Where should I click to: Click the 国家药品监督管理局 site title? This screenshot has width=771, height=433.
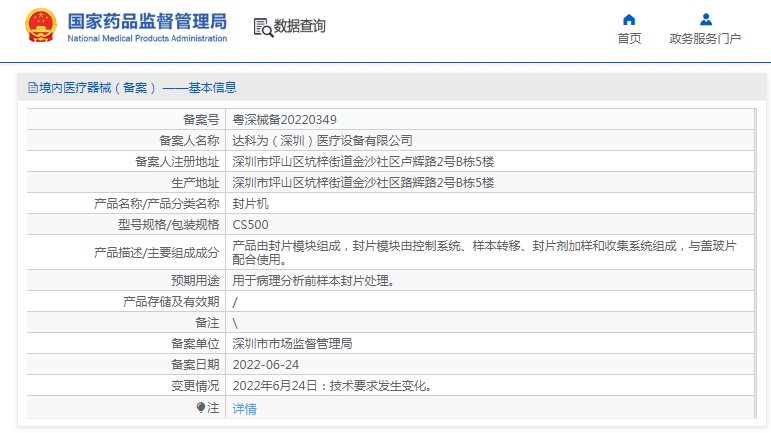[x=147, y=20]
